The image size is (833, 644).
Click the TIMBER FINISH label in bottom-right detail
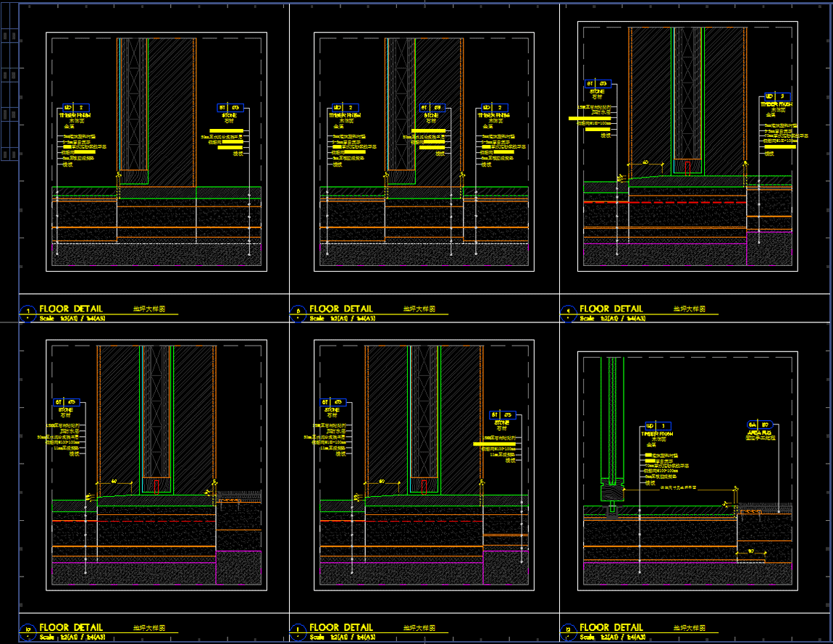658,434
